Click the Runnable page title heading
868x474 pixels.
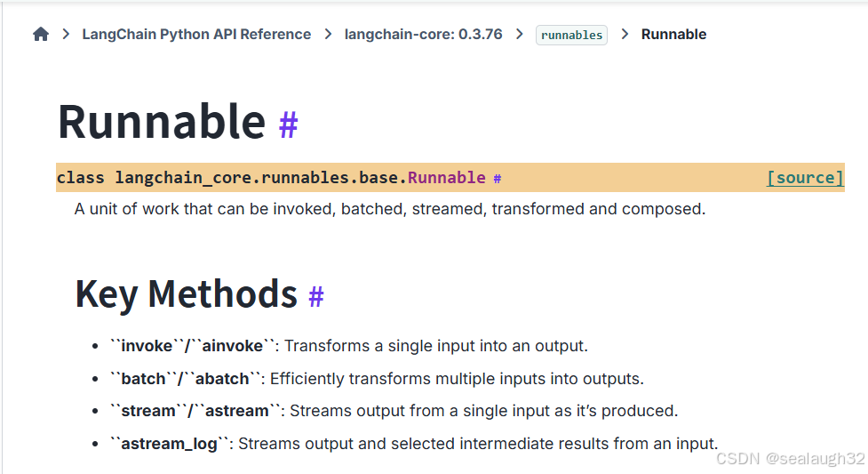[x=162, y=122]
